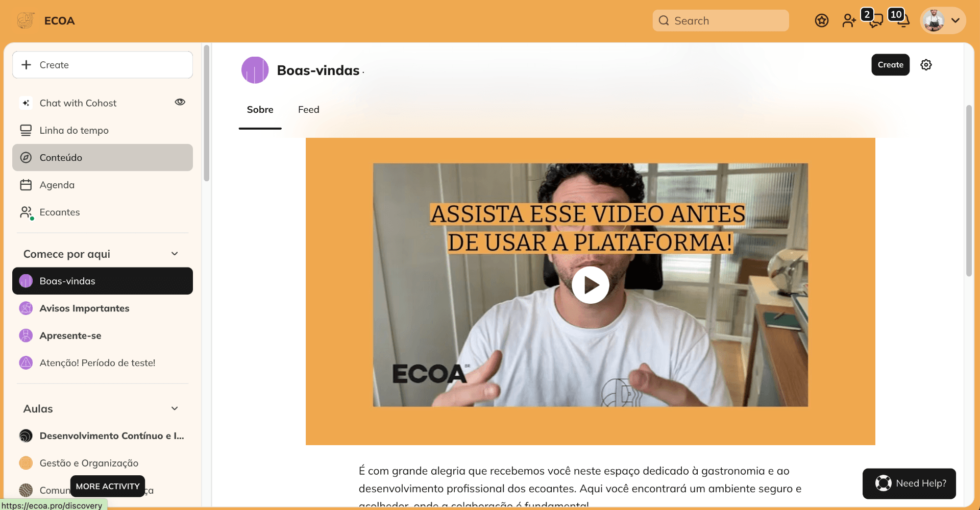980x510 pixels.
Task: Open Conteúdo in sidebar
Action: [103, 158]
